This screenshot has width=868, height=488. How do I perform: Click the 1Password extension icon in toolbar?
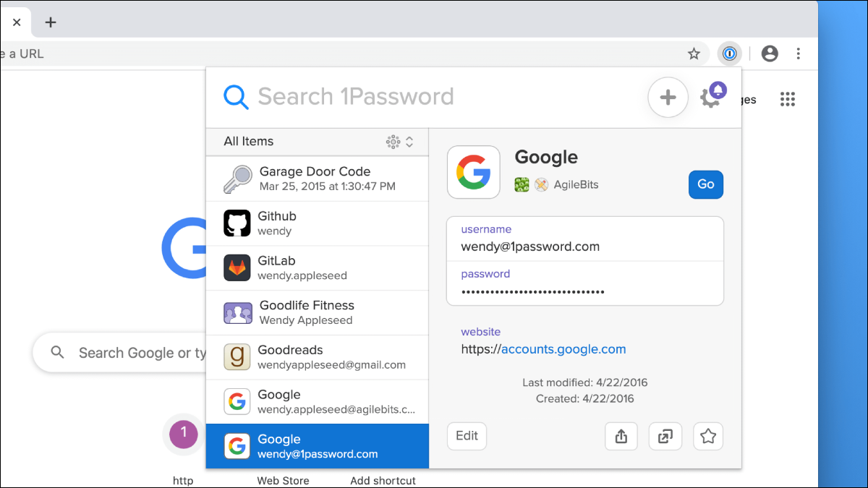tap(730, 53)
